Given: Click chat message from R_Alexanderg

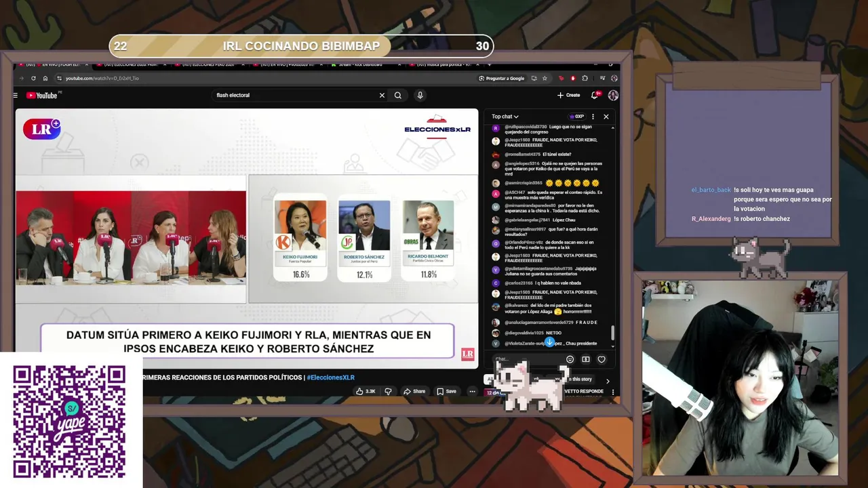Looking at the screenshot, I should click(741, 219).
